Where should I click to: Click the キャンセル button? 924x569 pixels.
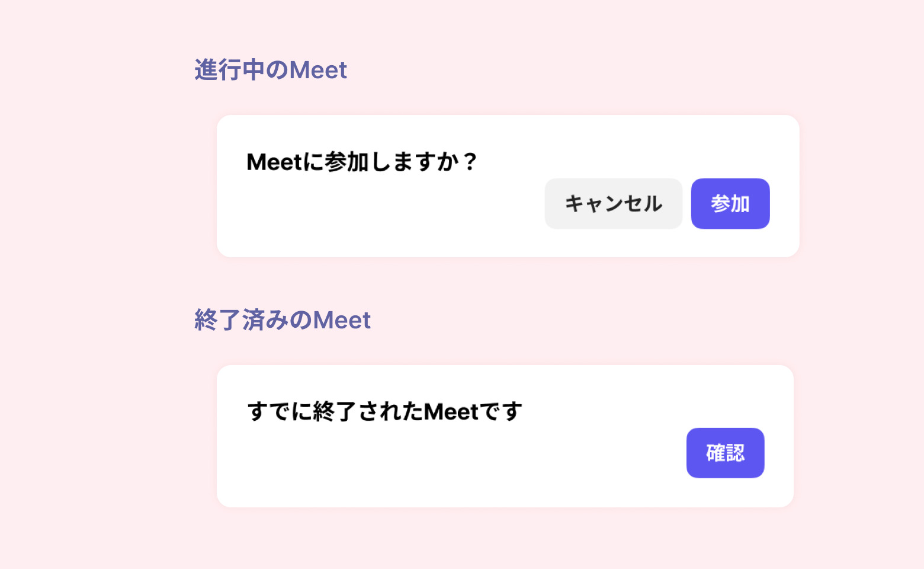(x=613, y=203)
